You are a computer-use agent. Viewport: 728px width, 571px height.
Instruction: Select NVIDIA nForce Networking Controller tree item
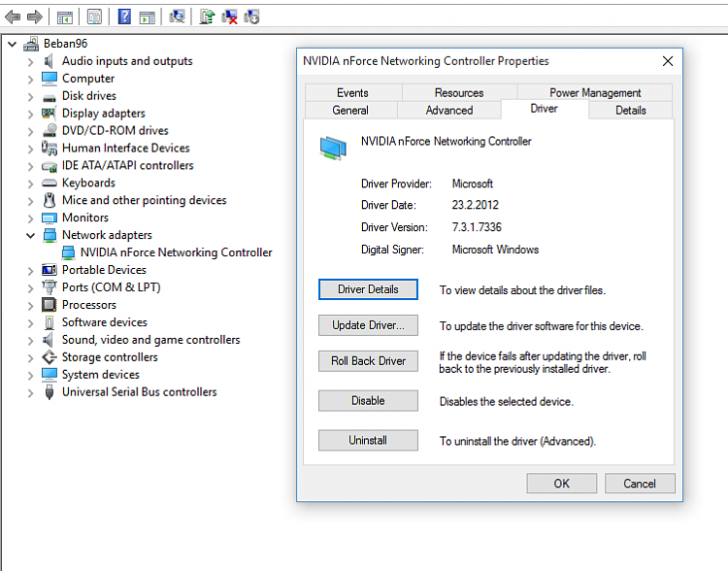tap(176, 252)
